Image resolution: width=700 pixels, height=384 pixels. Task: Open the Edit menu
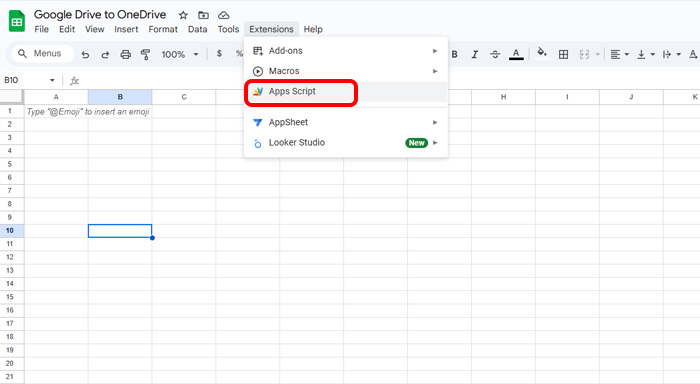(x=67, y=29)
